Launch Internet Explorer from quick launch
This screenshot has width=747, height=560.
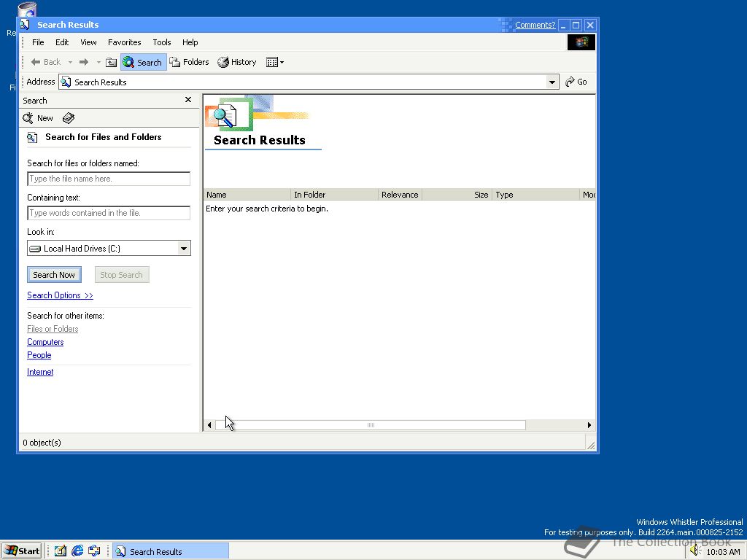(77, 551)
